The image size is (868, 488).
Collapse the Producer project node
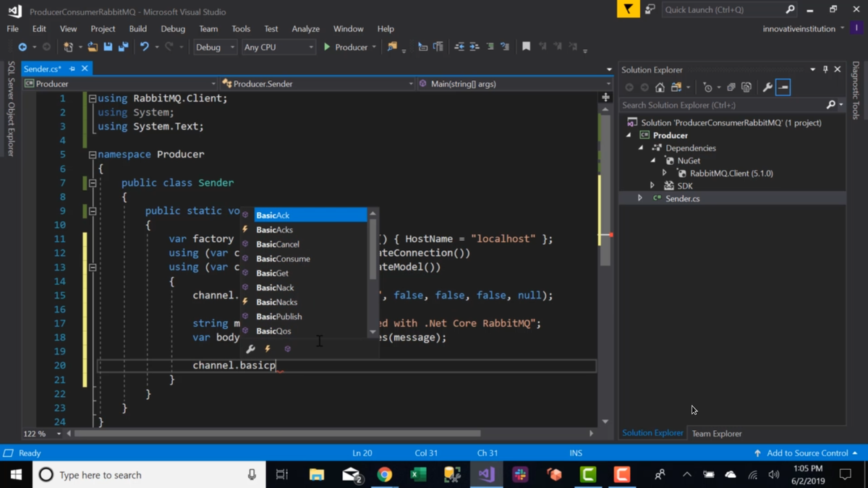click(x=629, y=135)
